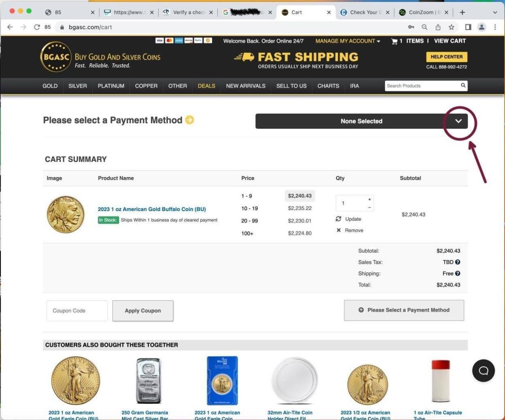Go to SELL TO US page
The image size is (505, 420).
tap(292, 86)
